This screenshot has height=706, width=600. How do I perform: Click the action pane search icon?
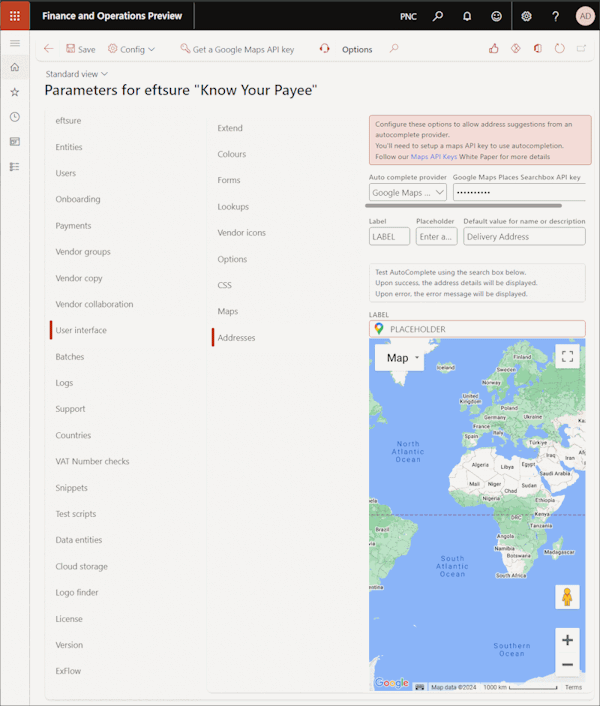pyautogui.click(x=394, y=48)
